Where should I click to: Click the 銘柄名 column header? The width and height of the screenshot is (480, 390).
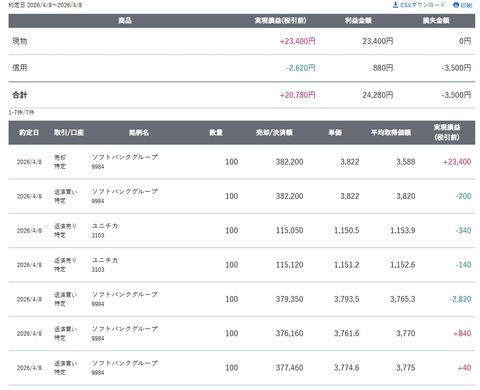(x=139, y=133)
